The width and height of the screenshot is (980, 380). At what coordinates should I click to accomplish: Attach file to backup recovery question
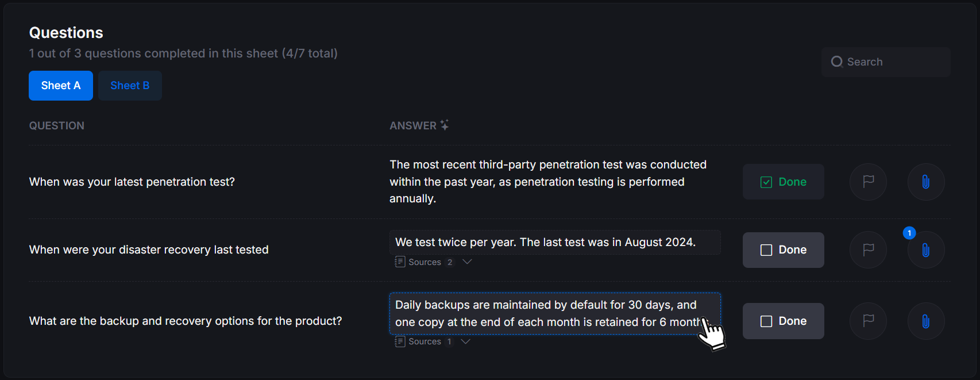925,321
